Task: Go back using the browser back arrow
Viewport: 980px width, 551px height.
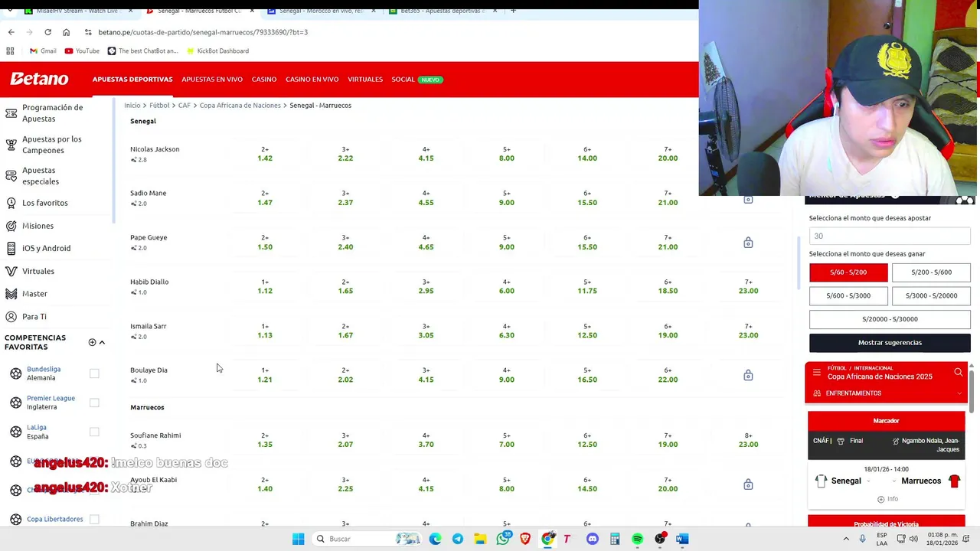Action: click(x=11, y=32)
